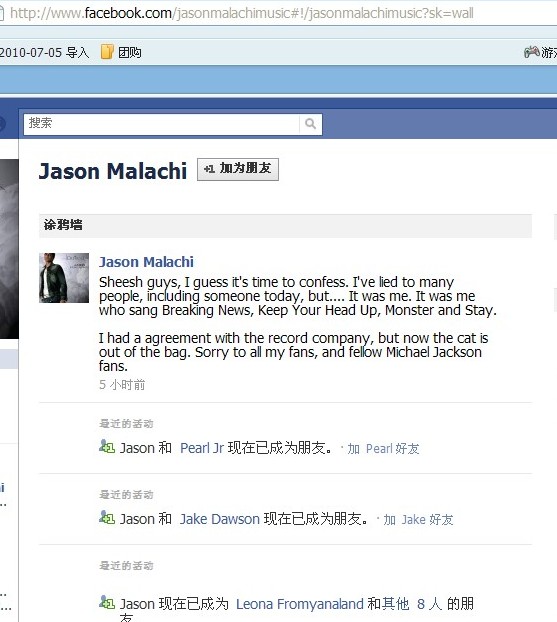Click friend icon beside Jake Dawson activity
The height and width of the screenshot is (622, 557).
(x=107, y=518)
